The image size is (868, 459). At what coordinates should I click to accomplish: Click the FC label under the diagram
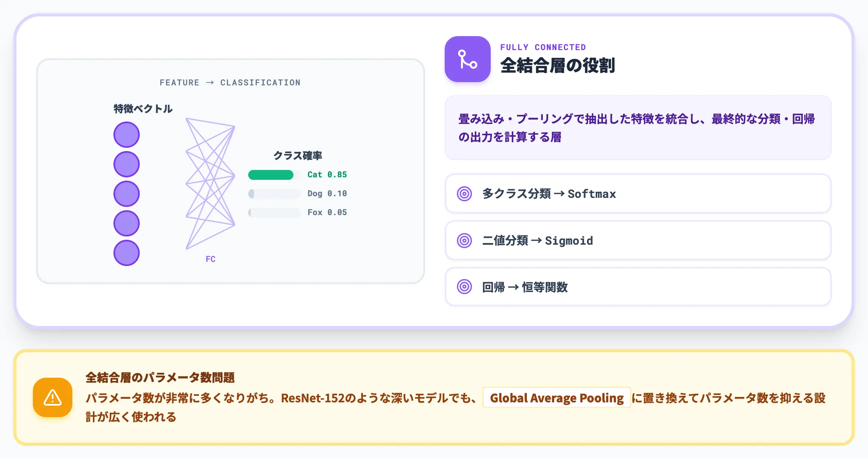click(x=210, y=259)
